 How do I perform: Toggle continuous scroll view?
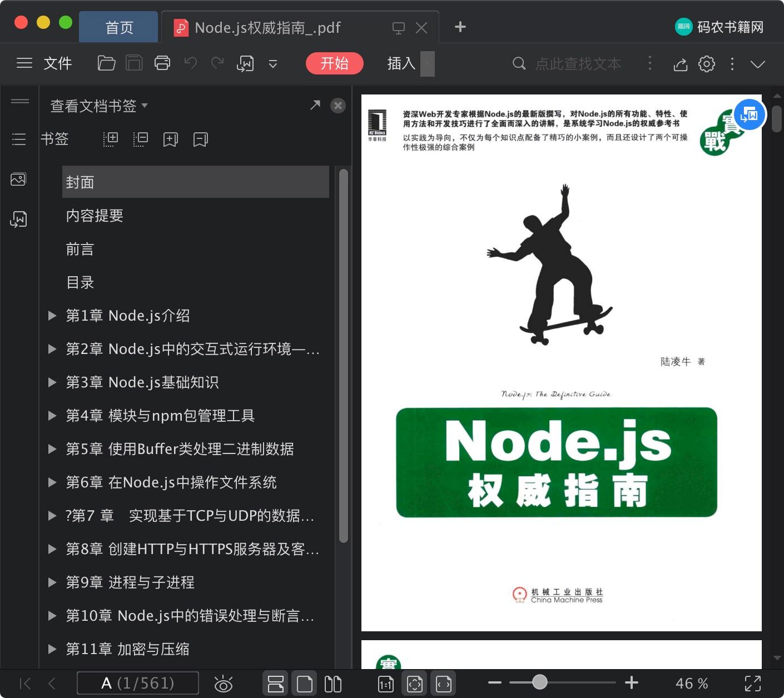(x=275, y=684)
